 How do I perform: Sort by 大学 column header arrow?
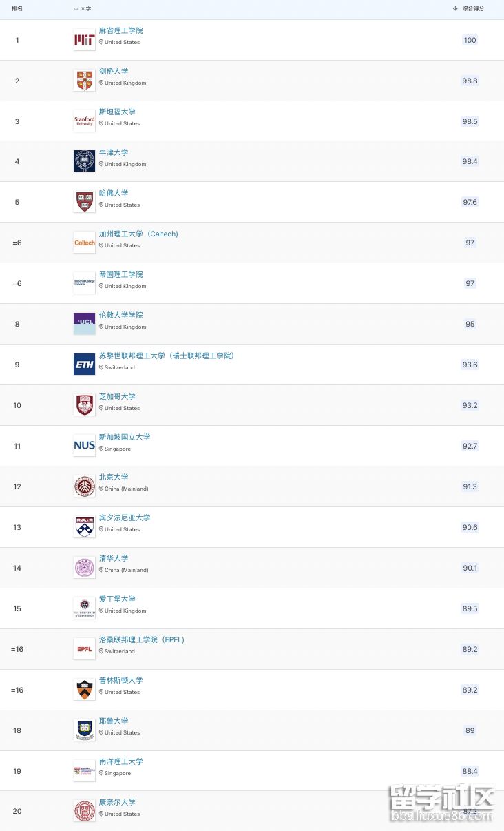pos(76,8)
